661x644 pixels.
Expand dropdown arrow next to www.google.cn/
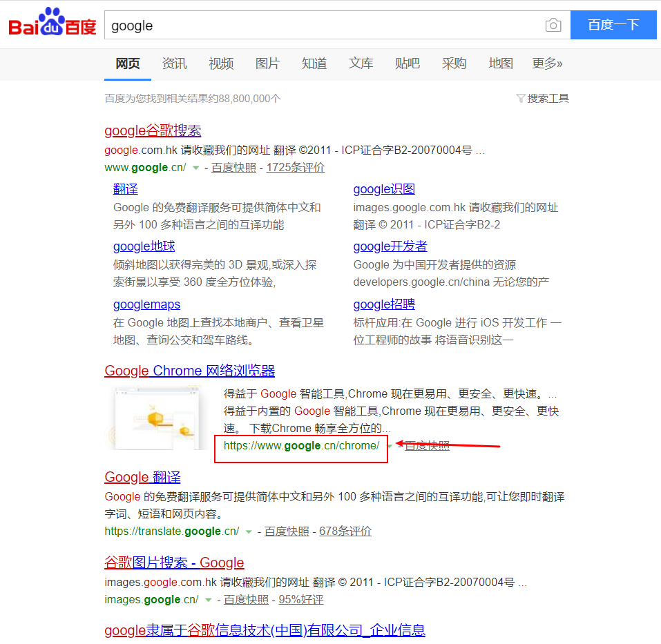195,168
